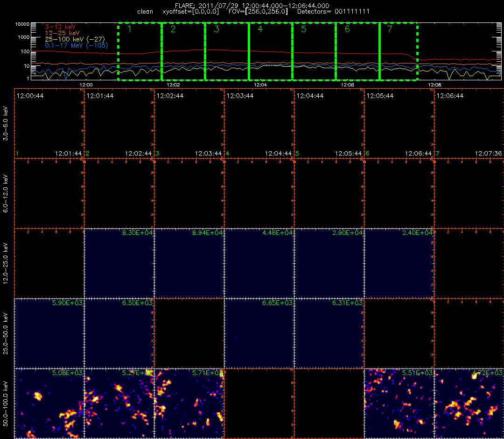Viewport: 504px width, 439px height.
Task: Click the 3.0-6.0 keV row label
Action: [6, 123]
